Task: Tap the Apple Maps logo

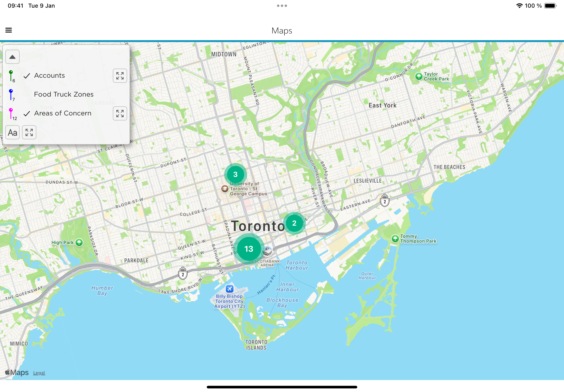Action: pos(17,373)
